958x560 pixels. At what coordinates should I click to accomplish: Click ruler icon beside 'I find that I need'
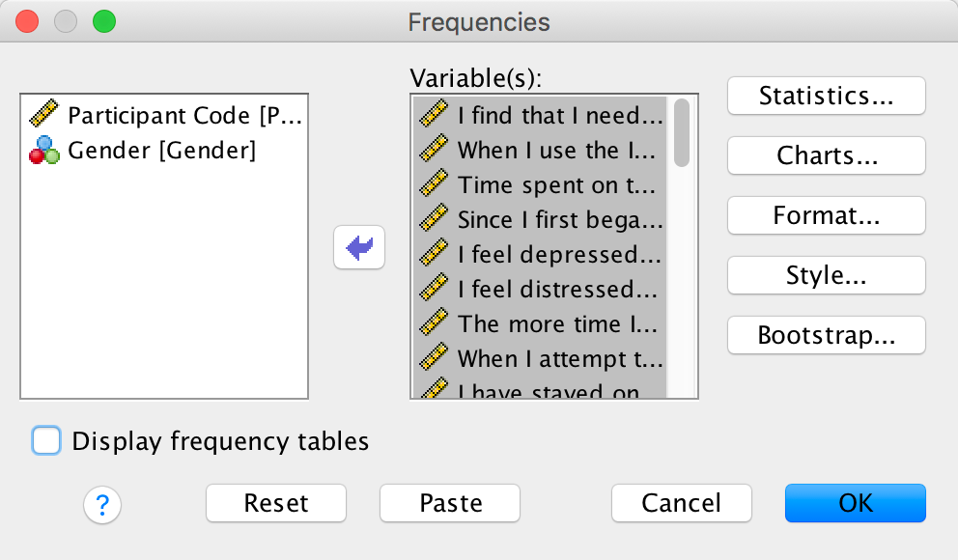[434, 116]
